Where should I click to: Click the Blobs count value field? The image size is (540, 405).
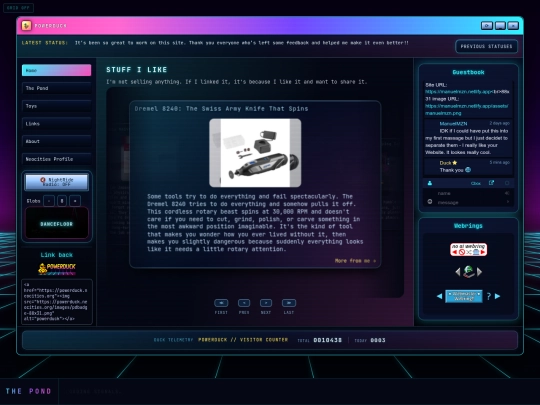62,201
